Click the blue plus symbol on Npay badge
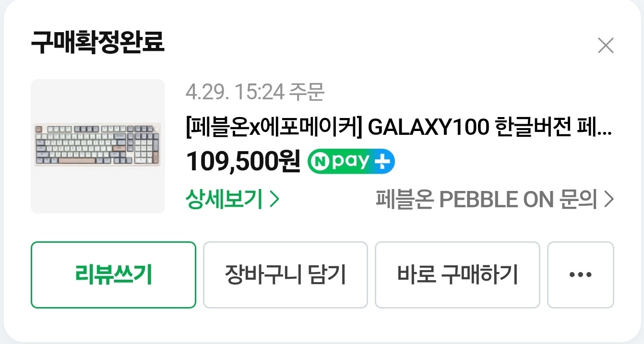This screenshot has width=644, height=344. coord(383,161)
